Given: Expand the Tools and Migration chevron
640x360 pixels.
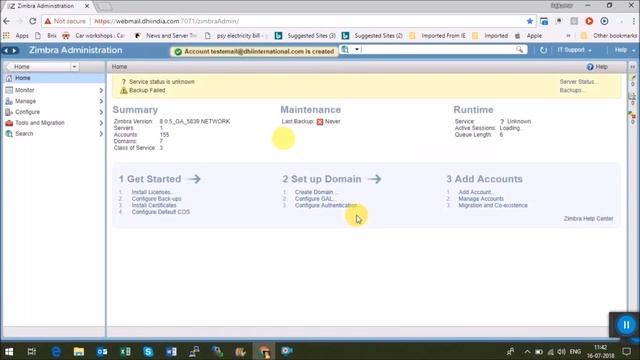Looking at the screenshot, I should pyautogui.click(x=101, y=123).
